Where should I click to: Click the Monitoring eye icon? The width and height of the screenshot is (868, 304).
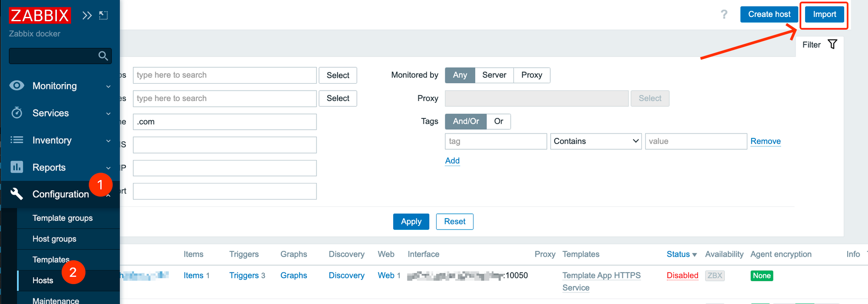(x=17, y=85)
